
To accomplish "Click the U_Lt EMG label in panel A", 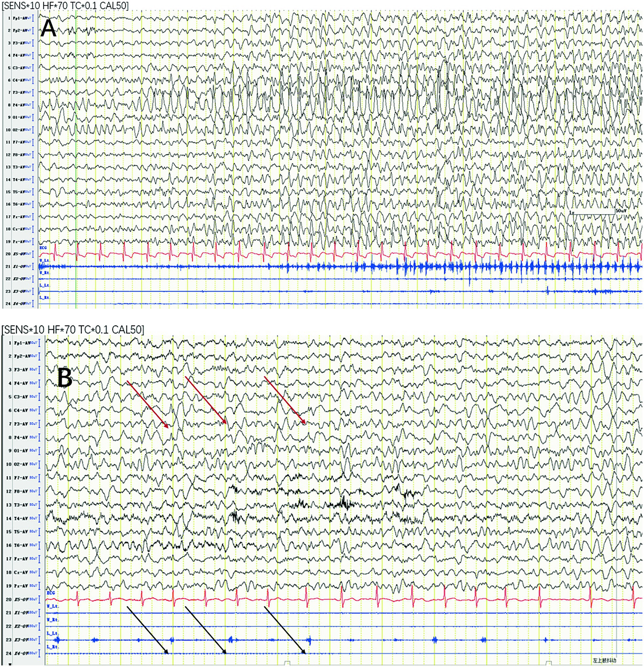I will click(x=44, y=260).
